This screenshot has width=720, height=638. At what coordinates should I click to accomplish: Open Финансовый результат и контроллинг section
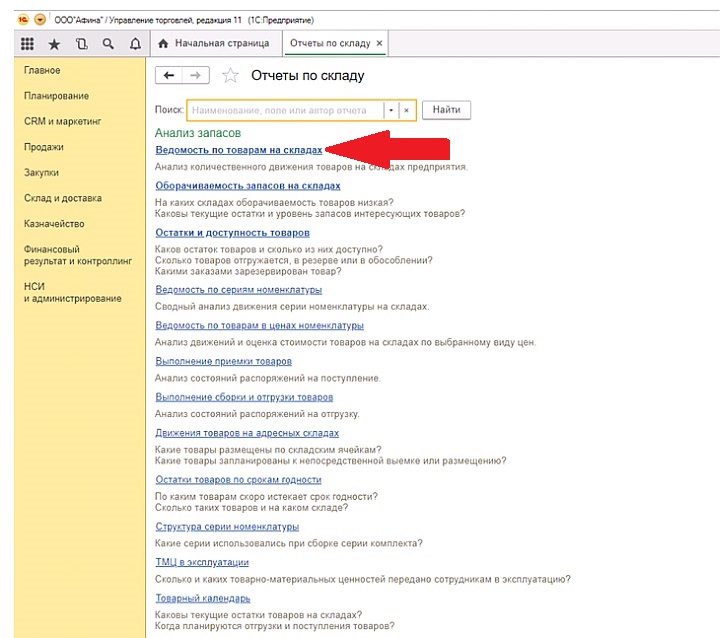tap(78, 255)
